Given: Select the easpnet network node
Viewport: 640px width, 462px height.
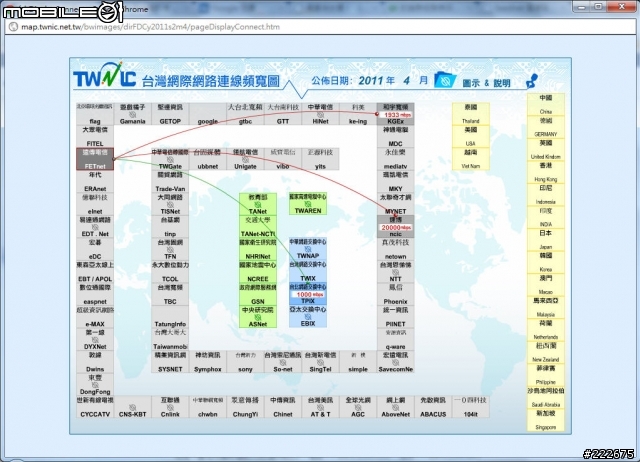Looking at the screenshot, I should (95, 294).
